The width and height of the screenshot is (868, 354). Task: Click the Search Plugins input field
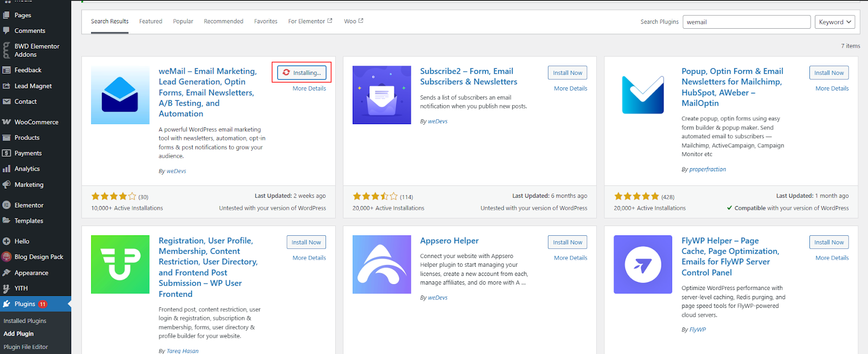[x=746, y=22]
